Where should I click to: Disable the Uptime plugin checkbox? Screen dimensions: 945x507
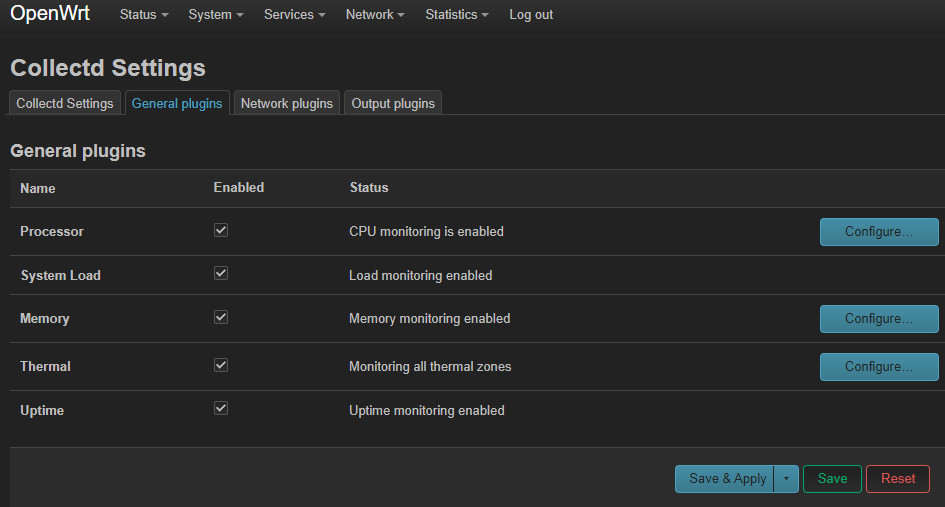(x=221, y=408)
